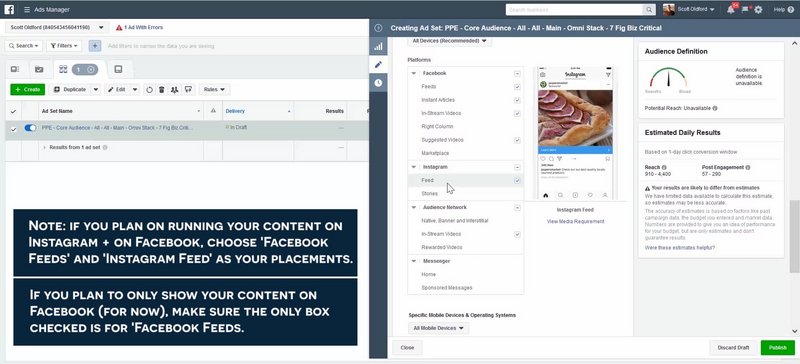This screenshot has height=364, width=800.
Task: Open the Duplicate dropdown arrow
Action: (x=96, y=89)
